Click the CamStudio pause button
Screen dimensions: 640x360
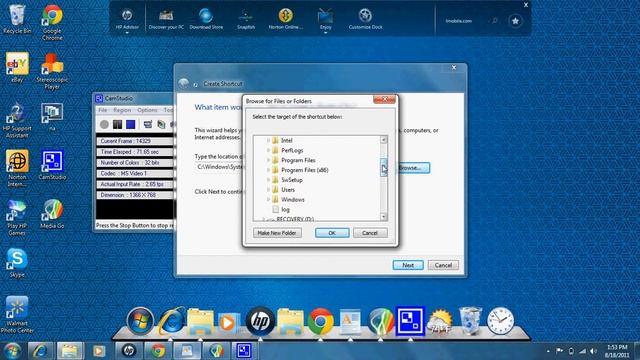point(118,124)
